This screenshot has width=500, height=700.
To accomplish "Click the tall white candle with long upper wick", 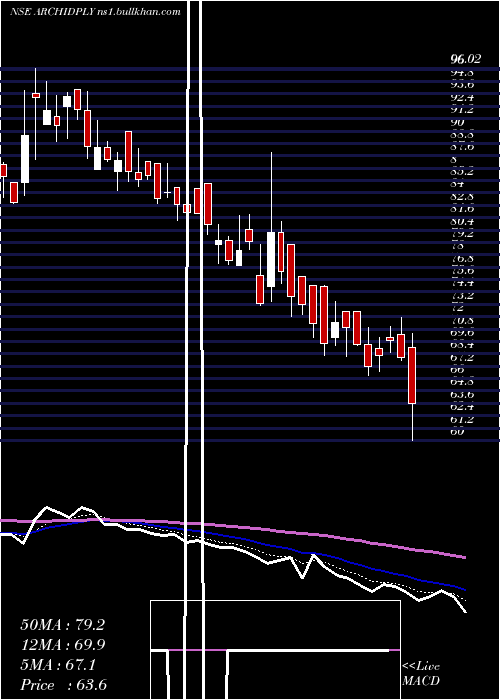I will (x=271, y=259).
